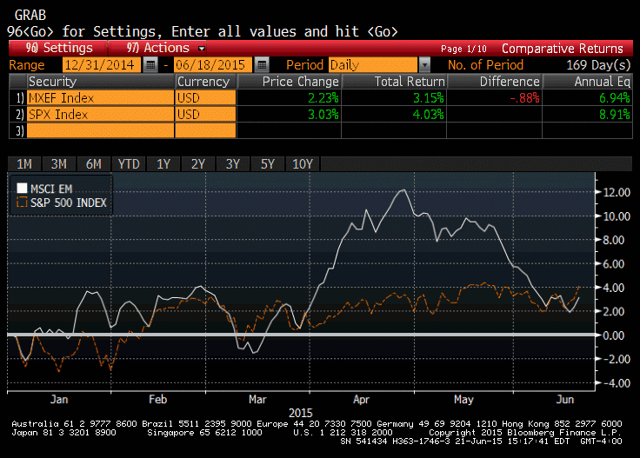Viewport: 640px width, 458px height.
Task: Click the 12.00 y-axis label
Action: click(x=616, y=192)
